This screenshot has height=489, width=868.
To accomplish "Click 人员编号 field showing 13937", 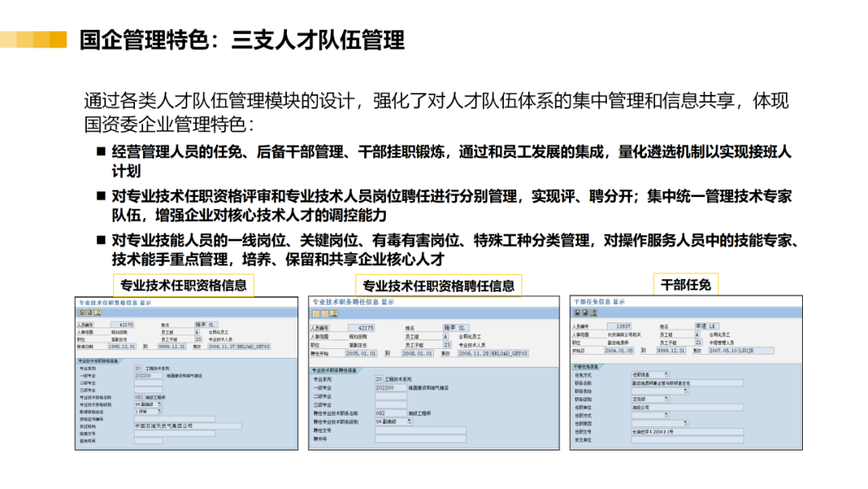I will pos(619,327).
